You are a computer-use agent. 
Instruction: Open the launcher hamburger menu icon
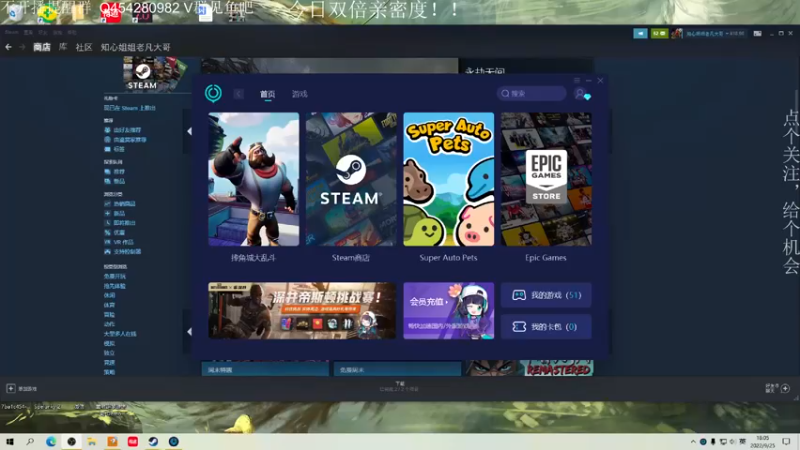click(x=577, y=81)
